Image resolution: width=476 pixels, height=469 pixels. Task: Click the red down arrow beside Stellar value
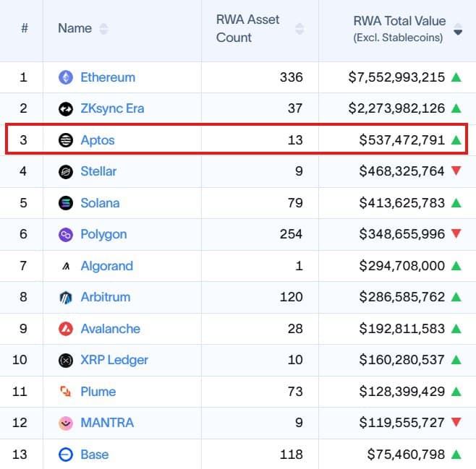pyautogui.click(x=456, y=172)
